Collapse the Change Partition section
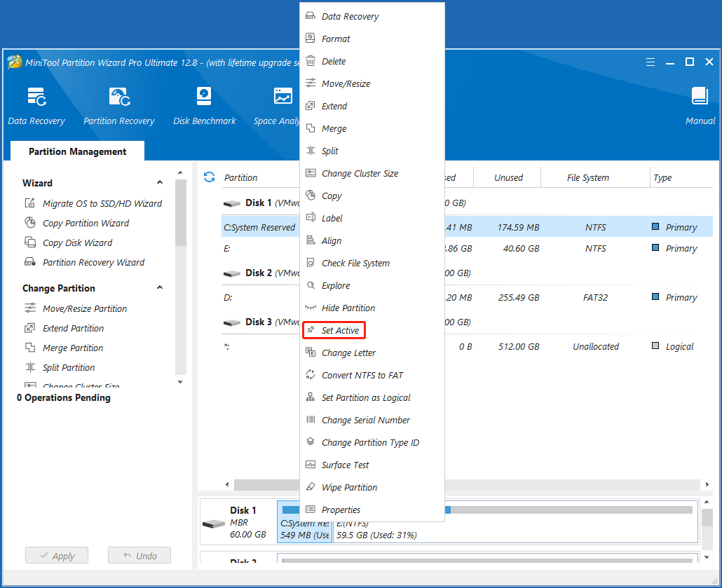The image size is (722, 588). click(x=160, y=288)
